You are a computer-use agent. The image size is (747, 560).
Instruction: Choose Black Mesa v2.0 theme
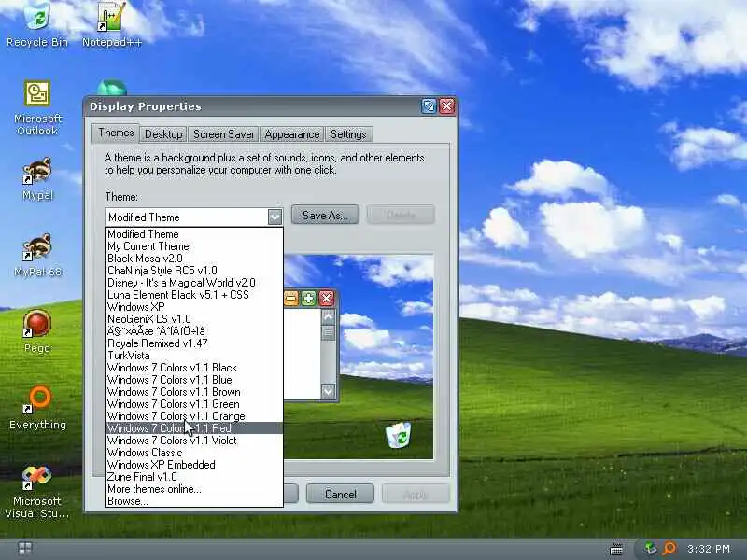point(194,259)
